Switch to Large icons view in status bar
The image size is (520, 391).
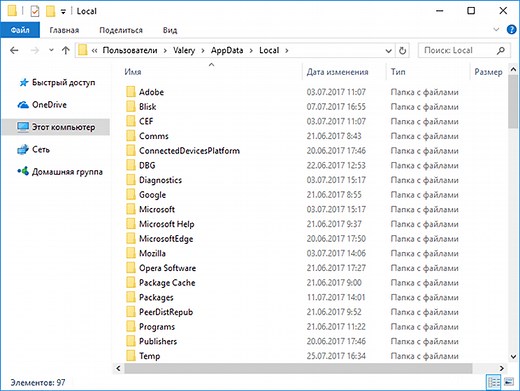coord(509,382)
